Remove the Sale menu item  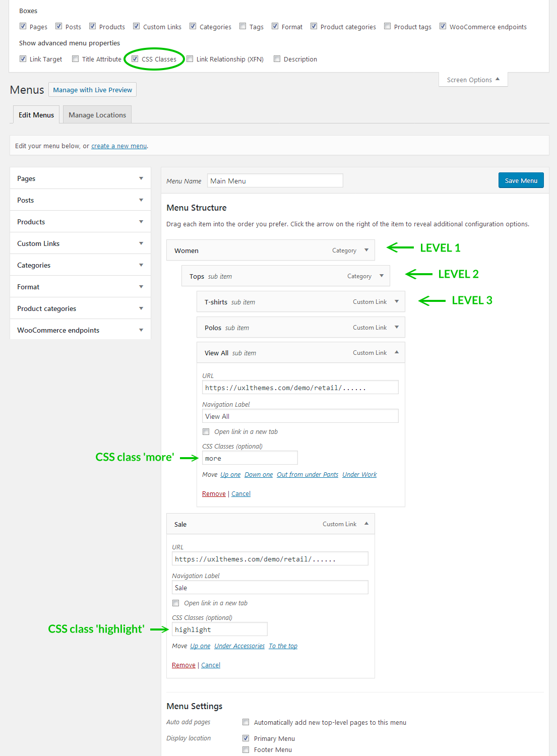[x=183, y=665]
